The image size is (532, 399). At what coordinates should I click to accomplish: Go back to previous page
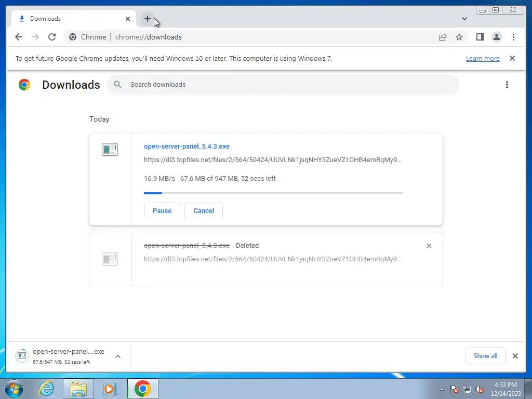(19, 37)
